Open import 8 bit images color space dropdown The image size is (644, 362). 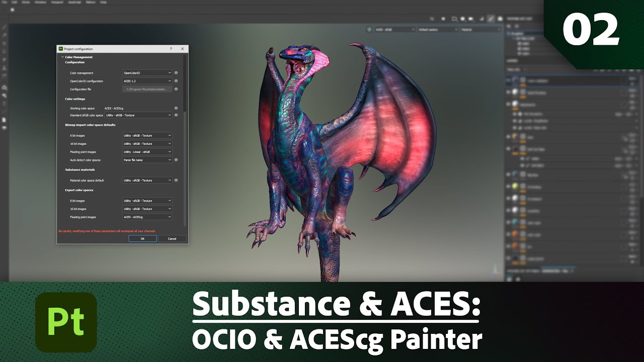point(147,135)
